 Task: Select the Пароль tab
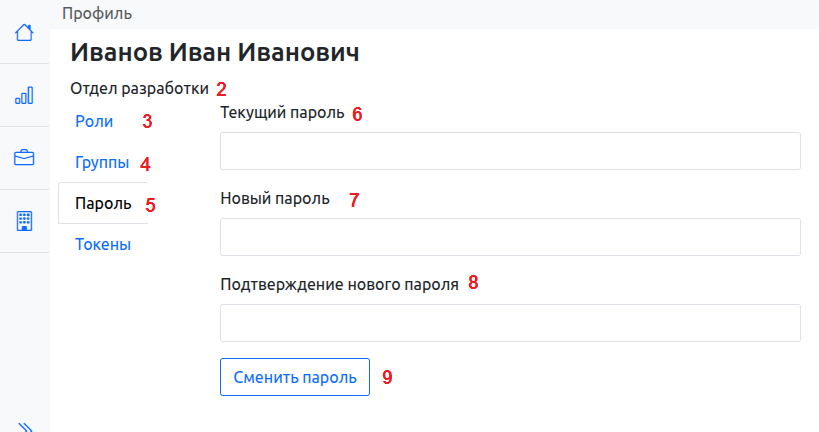coord(103,204)
